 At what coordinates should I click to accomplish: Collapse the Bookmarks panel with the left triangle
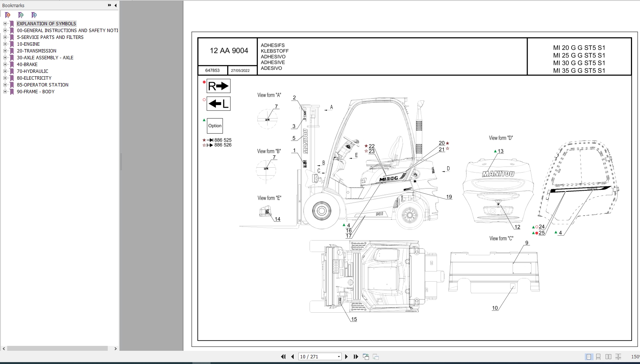point(115,5)
